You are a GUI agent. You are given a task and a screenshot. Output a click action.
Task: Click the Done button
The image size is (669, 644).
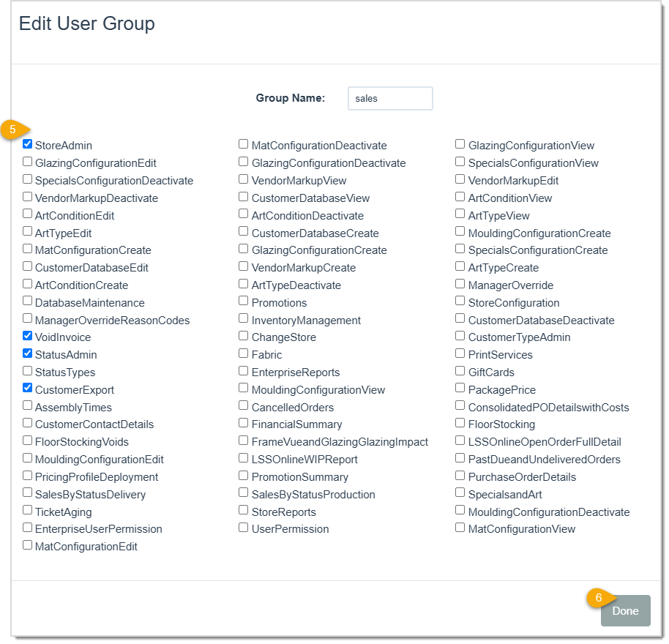625,610
